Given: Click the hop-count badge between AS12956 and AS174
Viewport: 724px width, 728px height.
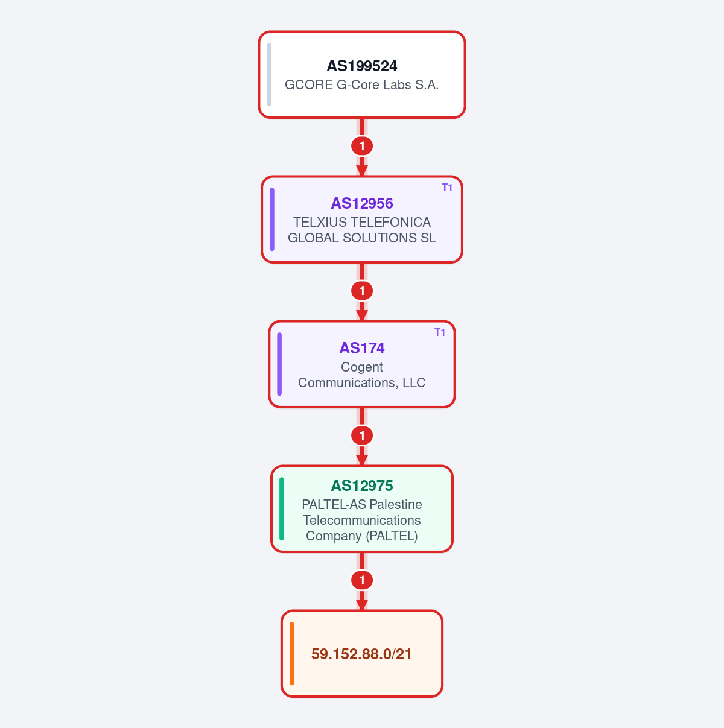Looking at the screenshot, I should (362, 291).
